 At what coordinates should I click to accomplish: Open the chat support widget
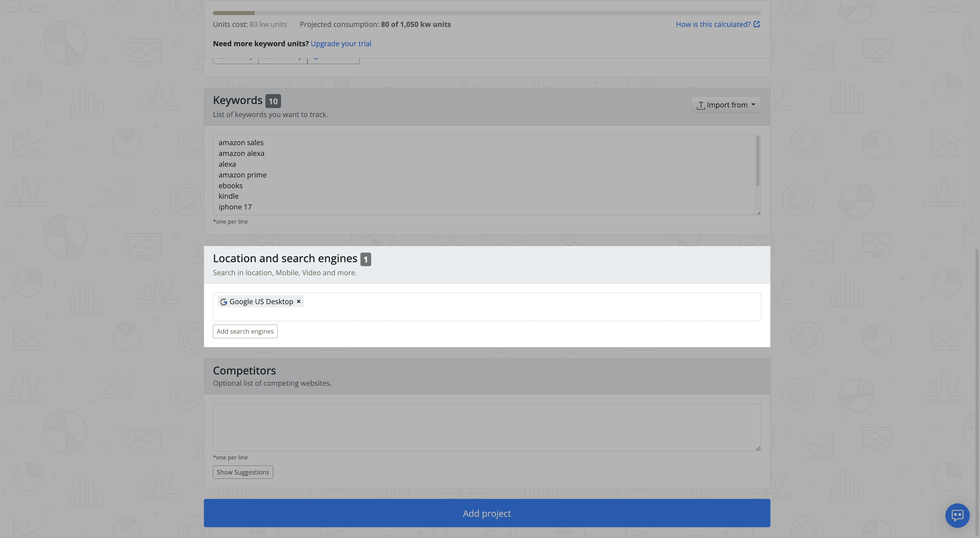(x=957, y=515)
